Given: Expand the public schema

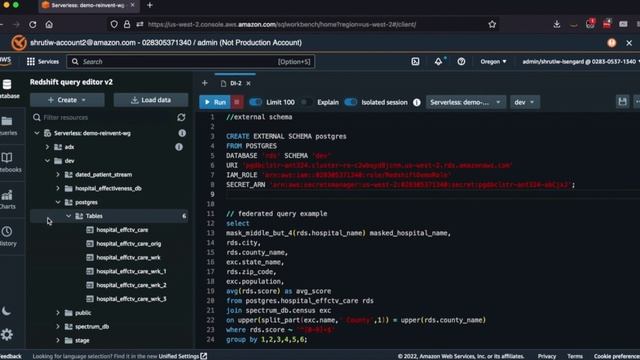Looking at the screenshot, I should click(x=58, y=313).
